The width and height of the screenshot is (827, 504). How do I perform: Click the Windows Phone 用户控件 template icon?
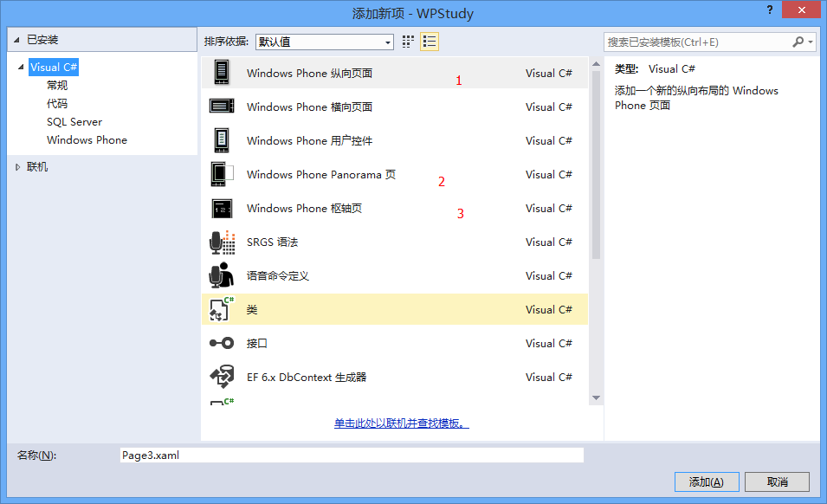click(222, 140)
